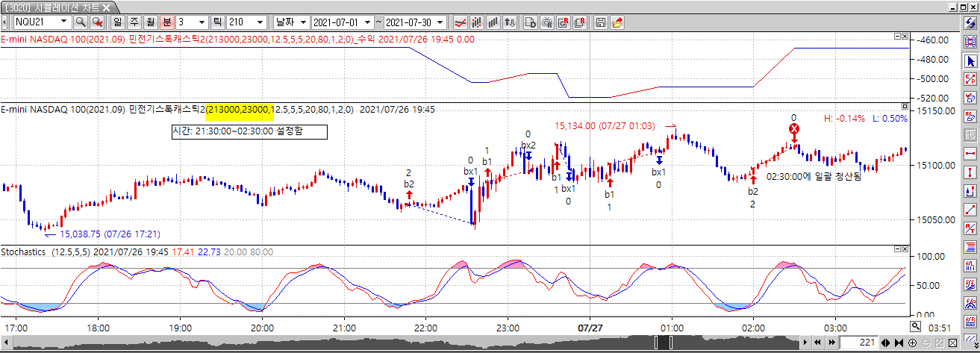
Task: Toggle the 일 (daily) period button
Action: click(117, 22)
